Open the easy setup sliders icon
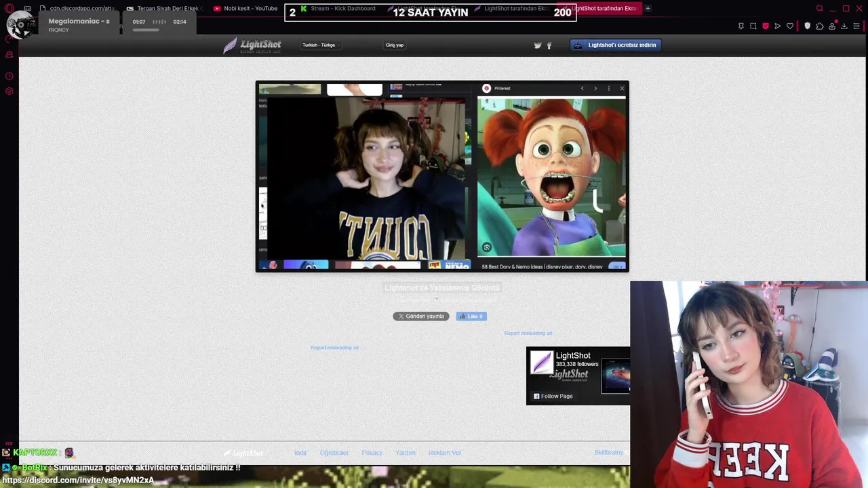 click(856, 26)
